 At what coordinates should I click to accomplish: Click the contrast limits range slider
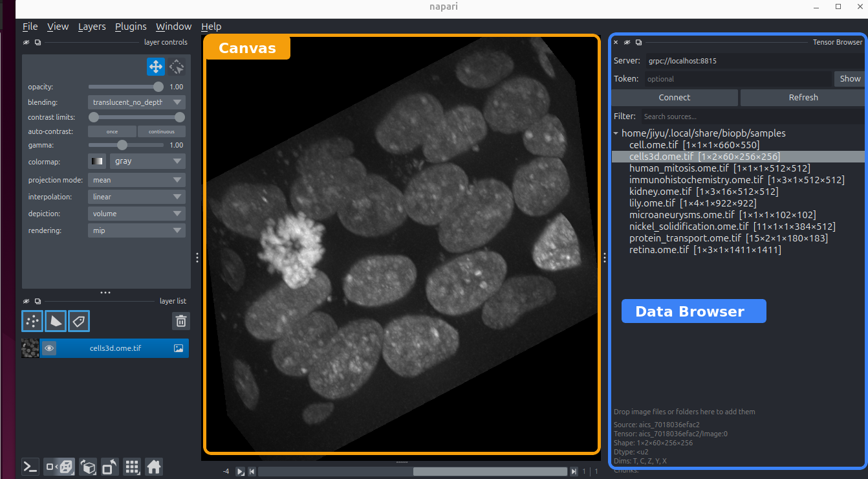click(x=136, y=117)
